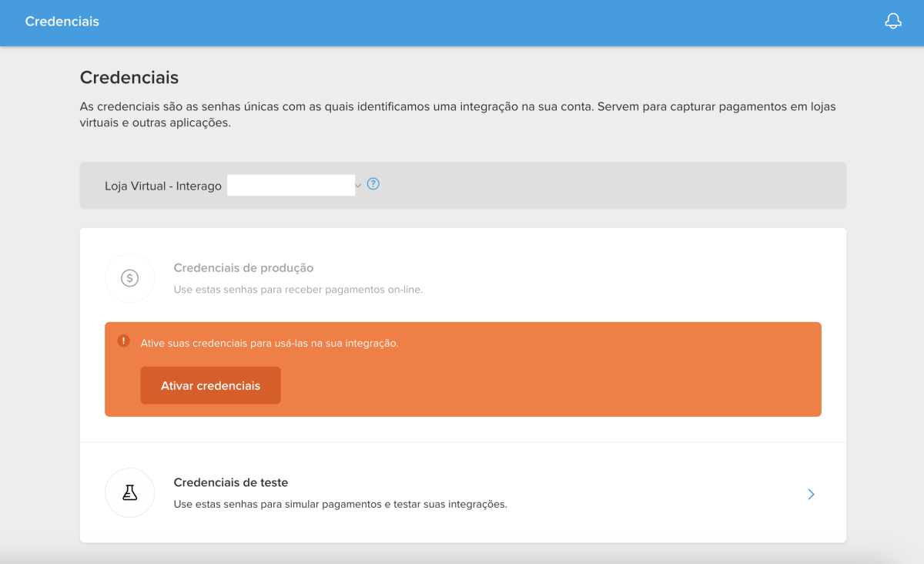The height and width of the screenshot is (564, 924).
Task: Expand Credenciais de teste chevron arrow
Action: coord(811,494)
